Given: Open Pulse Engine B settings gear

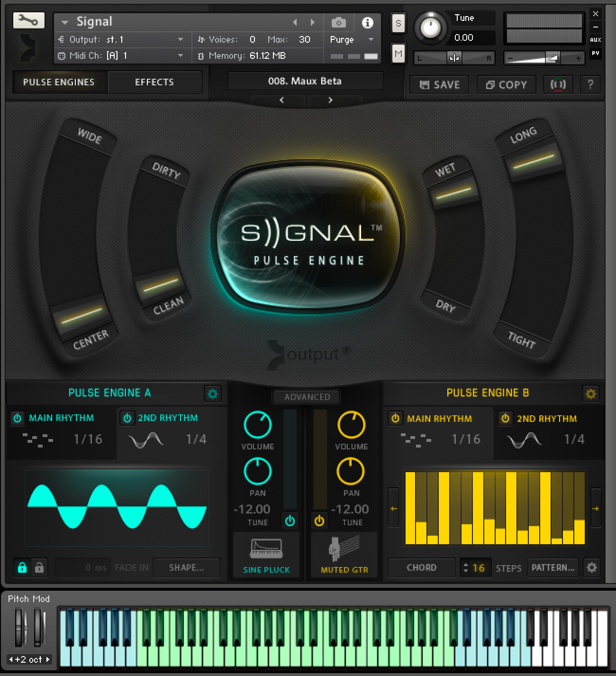Looking at the screenshot, I should pos(590,393).
